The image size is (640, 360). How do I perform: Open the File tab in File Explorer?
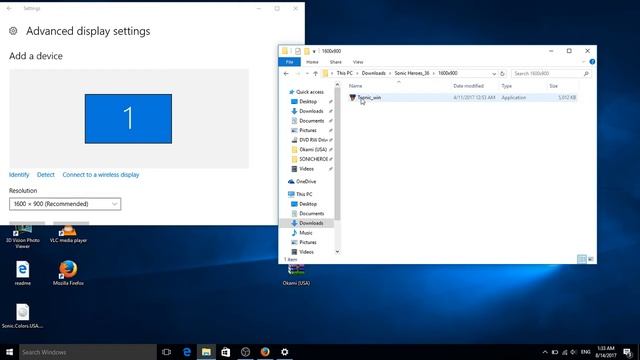[x=289, y=62]
